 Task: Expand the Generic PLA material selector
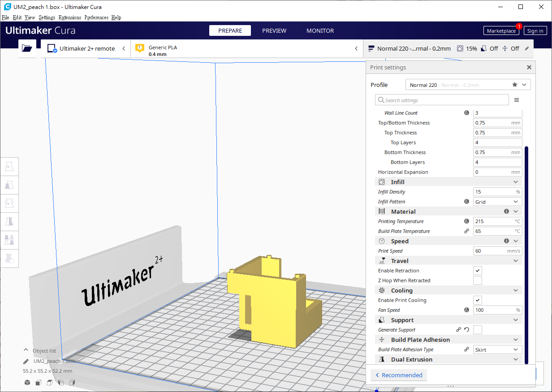[x=247, y=48]
